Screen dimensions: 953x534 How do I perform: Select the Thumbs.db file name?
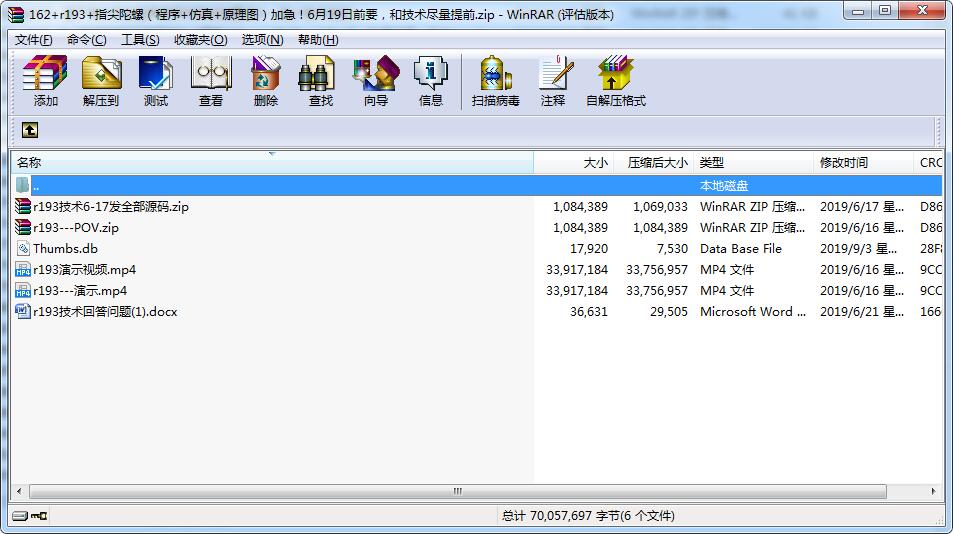pyautogui.click(x=65, y=248)
